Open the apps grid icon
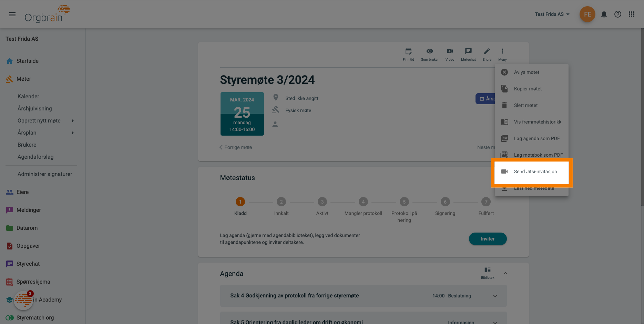Viewport: 644px width, 324px height. click(x=632, y=14)
